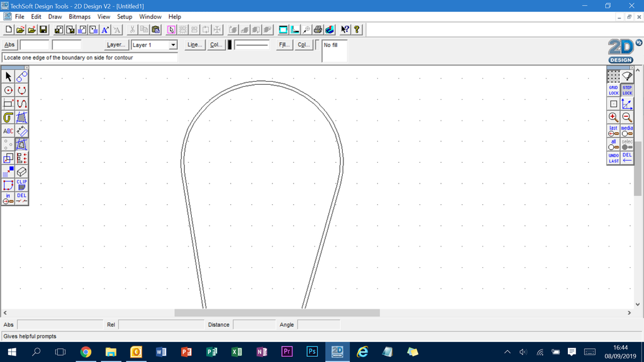Click the CLIP tool icon
Image resolution: width=644 pixels, height=362 pixels.
[22, 185]
